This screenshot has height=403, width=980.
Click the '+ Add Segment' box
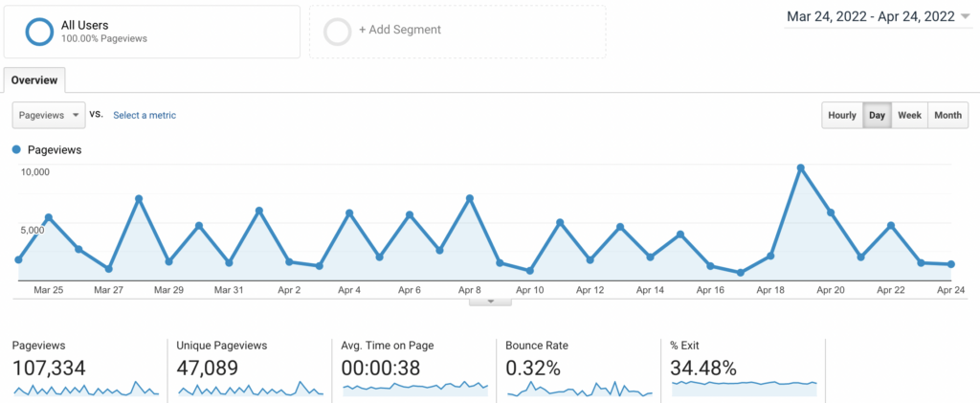coord(457,32)
